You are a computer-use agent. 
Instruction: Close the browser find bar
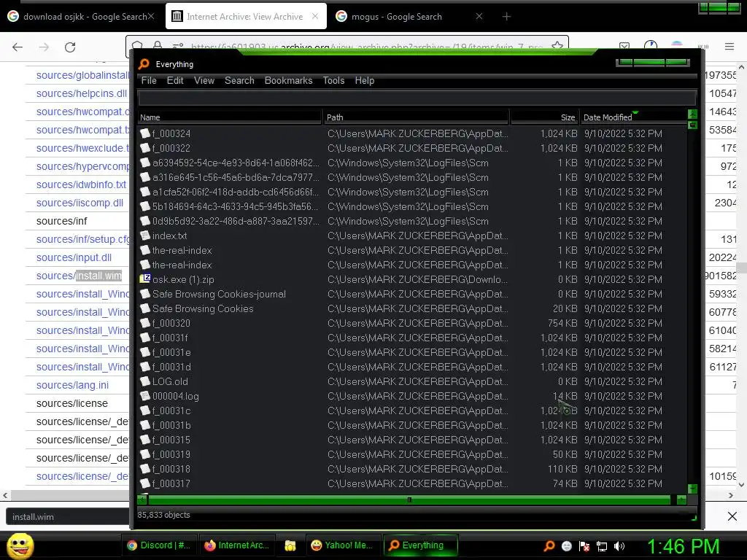pos(732,516)
